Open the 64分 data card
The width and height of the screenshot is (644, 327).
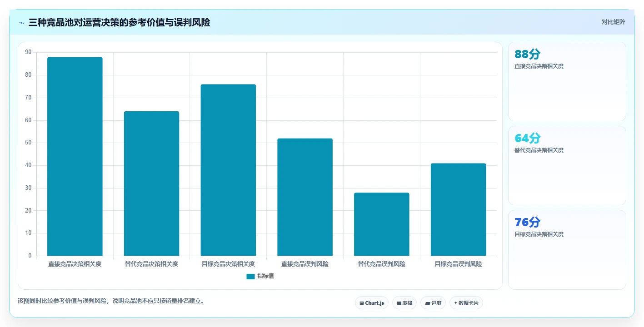[x=567, y=166]
